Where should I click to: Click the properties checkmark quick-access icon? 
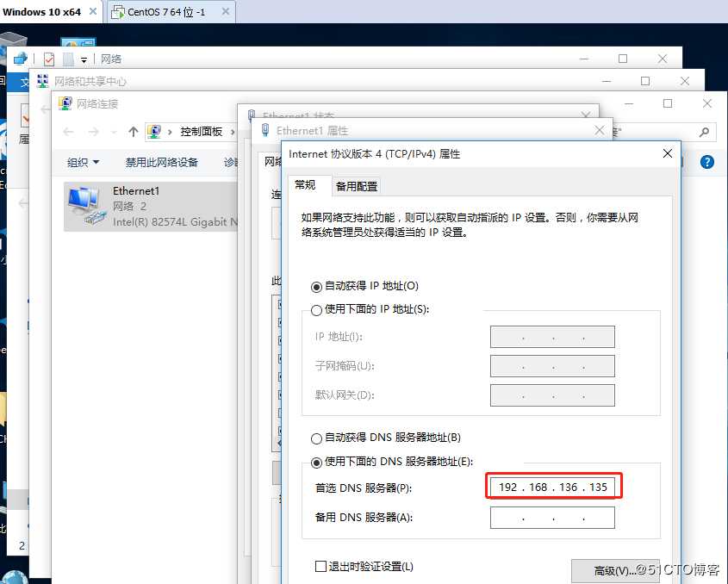pos(49,59)
